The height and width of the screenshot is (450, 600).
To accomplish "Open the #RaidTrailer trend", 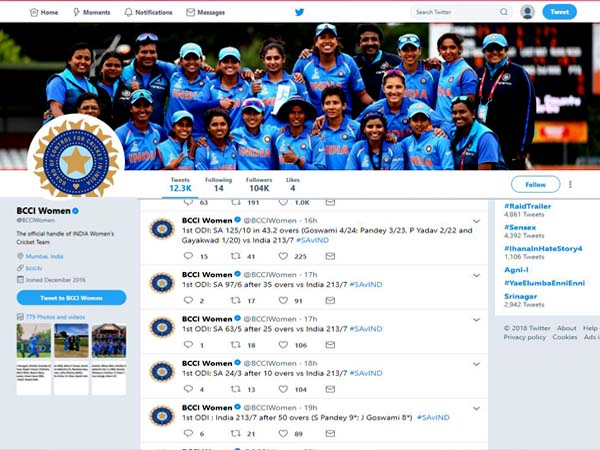I will 528,206.
